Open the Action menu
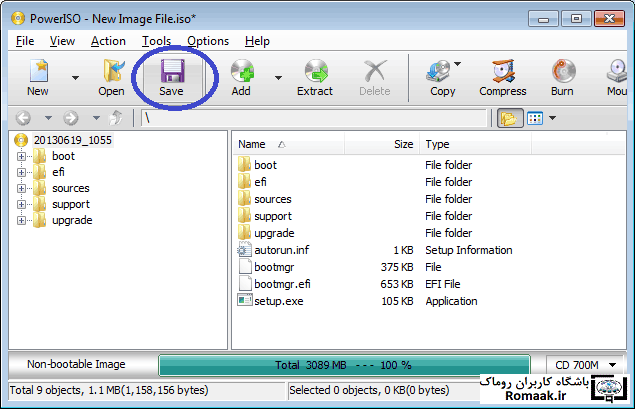The image size is (635, 409). [108, 41]
